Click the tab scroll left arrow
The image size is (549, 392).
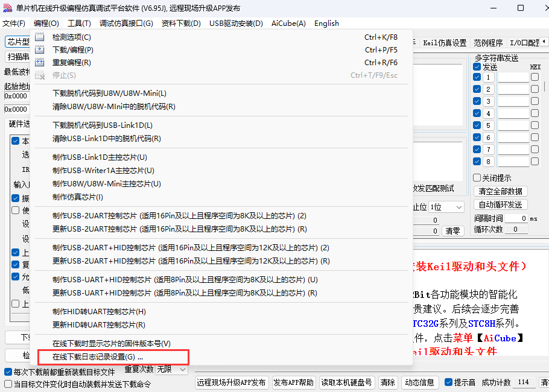544,42
